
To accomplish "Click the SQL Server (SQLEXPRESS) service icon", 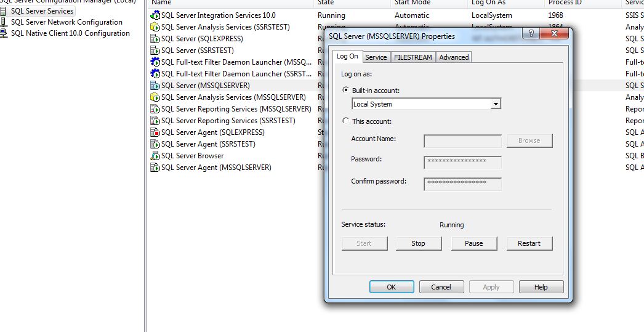I will pos(155,39).
